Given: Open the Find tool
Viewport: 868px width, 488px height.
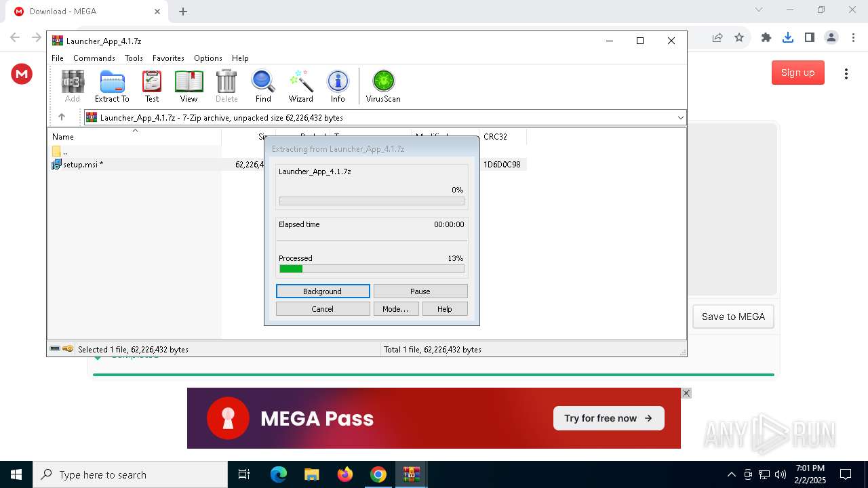Looking at the screenshot, I should click(x=263, y=86).
